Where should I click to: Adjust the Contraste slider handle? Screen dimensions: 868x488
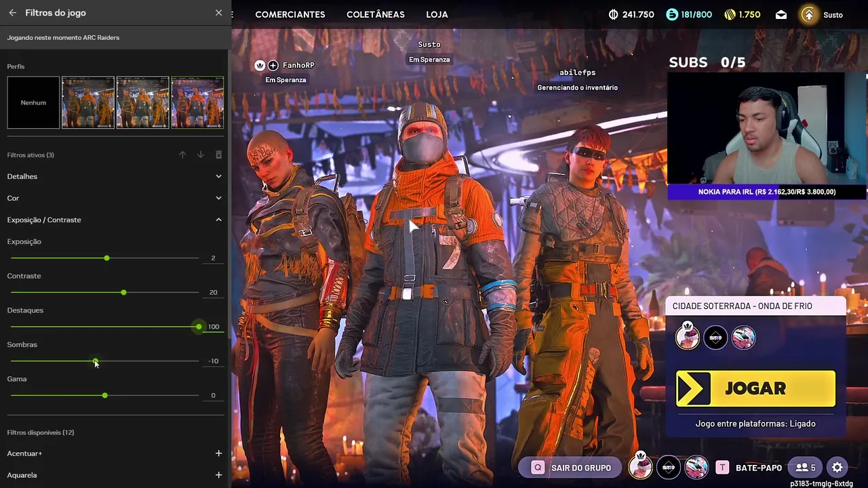pos(123,292)
